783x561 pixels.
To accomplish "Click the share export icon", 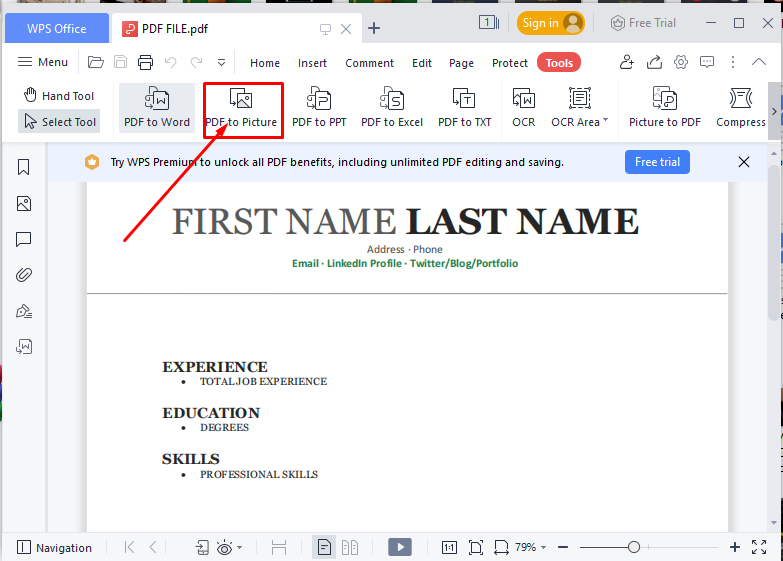I will point(654,62).
